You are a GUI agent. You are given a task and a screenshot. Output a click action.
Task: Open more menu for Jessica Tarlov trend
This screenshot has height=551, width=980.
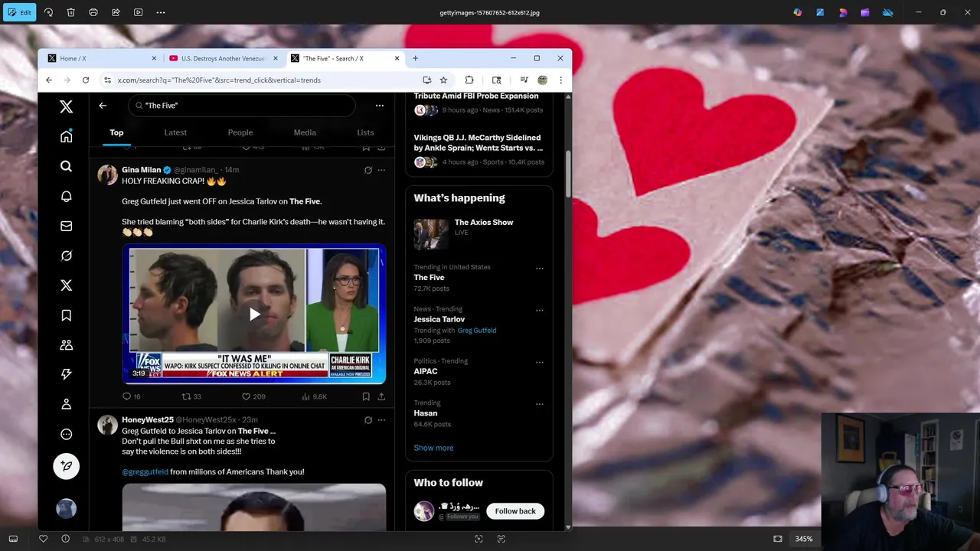pos(540,310)
